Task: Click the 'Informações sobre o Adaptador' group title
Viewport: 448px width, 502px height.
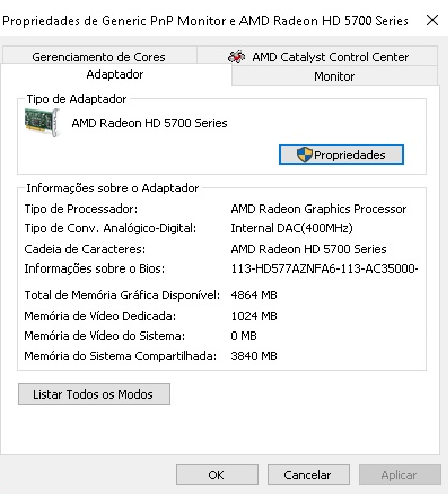Action: coord(113,188)
